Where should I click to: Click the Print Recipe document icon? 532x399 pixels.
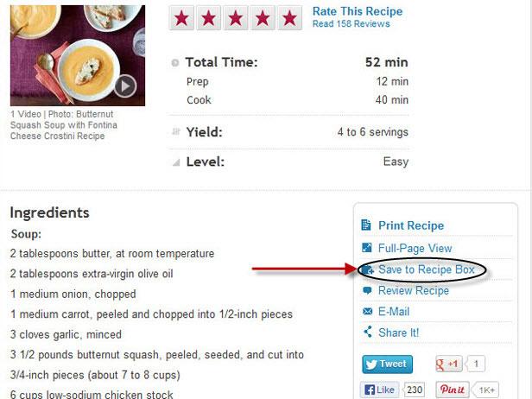(x=366, y=225)
